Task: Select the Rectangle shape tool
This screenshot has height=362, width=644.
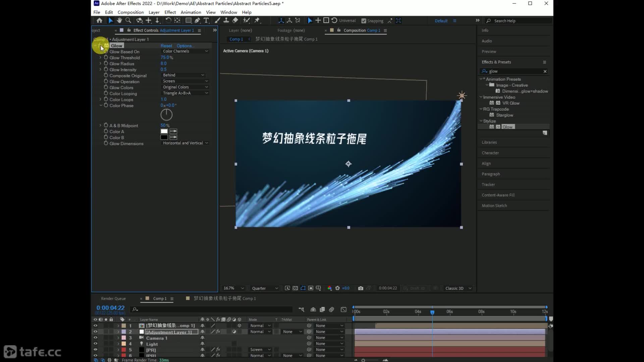Action: click(x=189, y=20)
